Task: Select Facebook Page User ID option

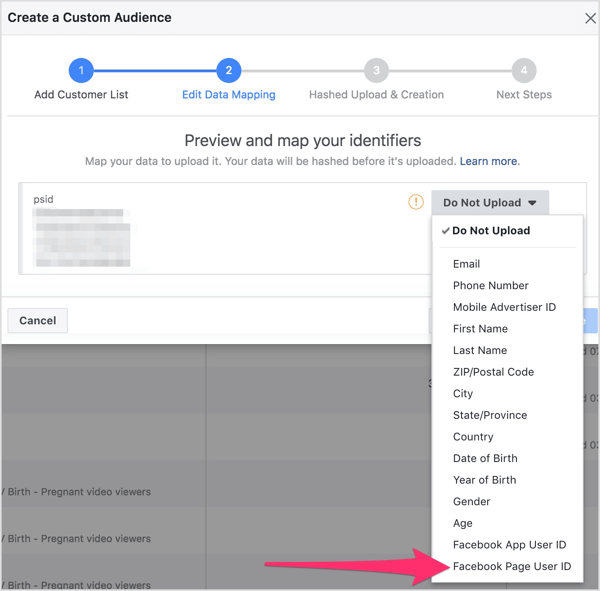Action: (x=512, y=567)
